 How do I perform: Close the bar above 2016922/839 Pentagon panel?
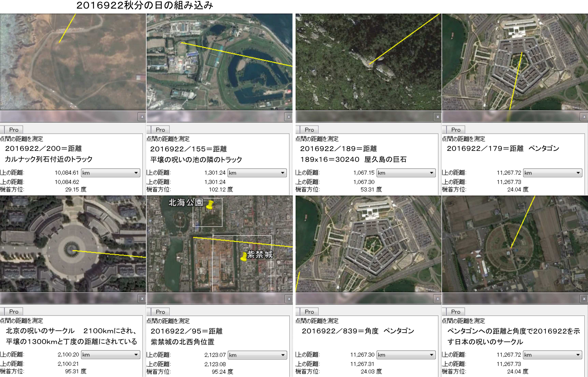point(438,299)
